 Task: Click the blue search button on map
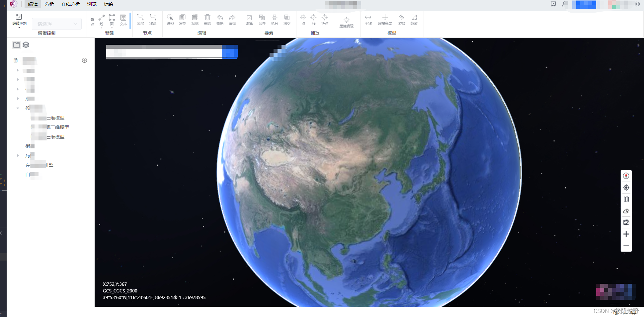click(x=230, y=52)
